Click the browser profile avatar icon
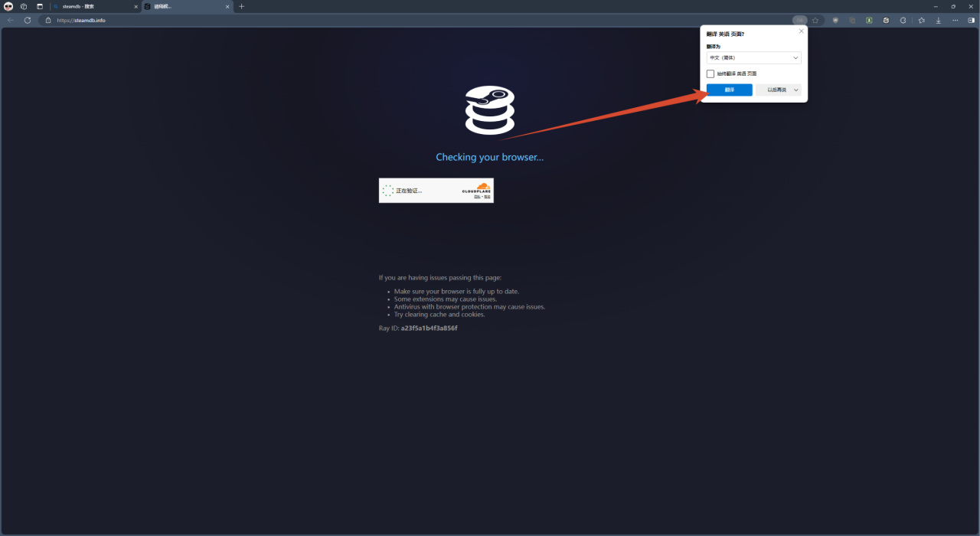This screenshot has width=980, height=536. 8,6
